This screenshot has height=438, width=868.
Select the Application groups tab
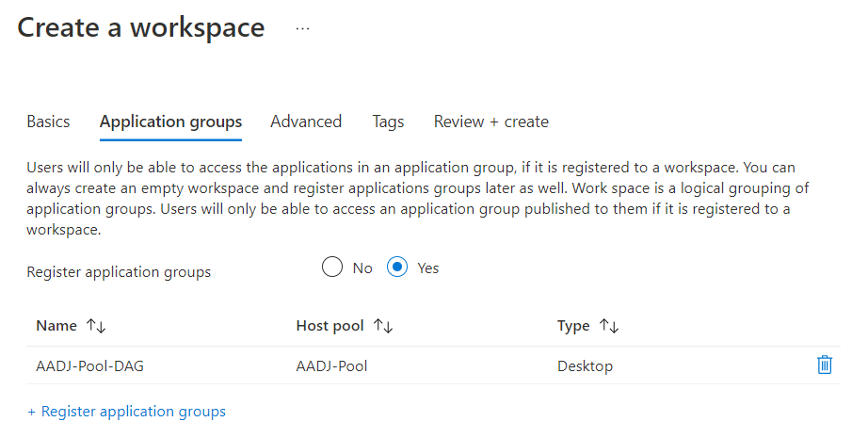(170, 122)
